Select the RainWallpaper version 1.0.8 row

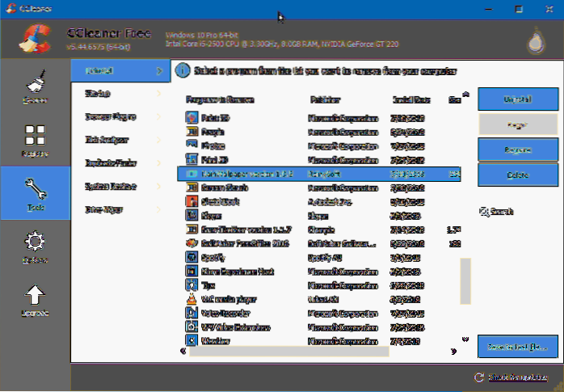(x=319, y=174)
